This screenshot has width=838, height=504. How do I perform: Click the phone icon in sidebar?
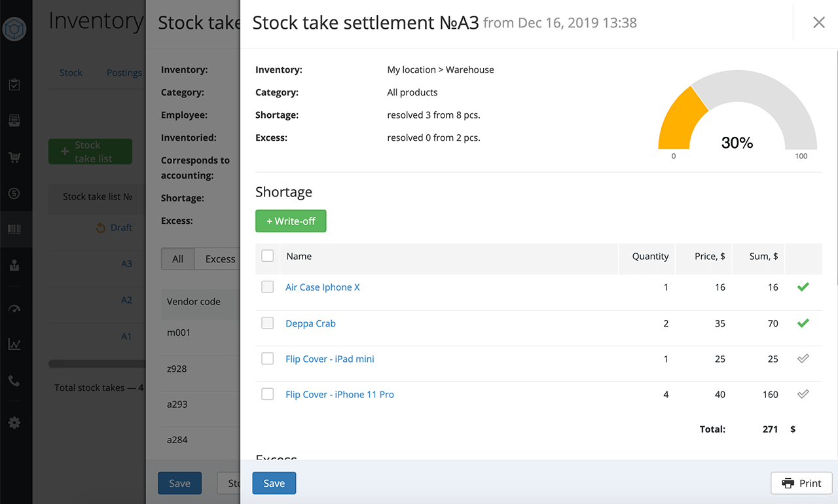[x=14, y=380]
